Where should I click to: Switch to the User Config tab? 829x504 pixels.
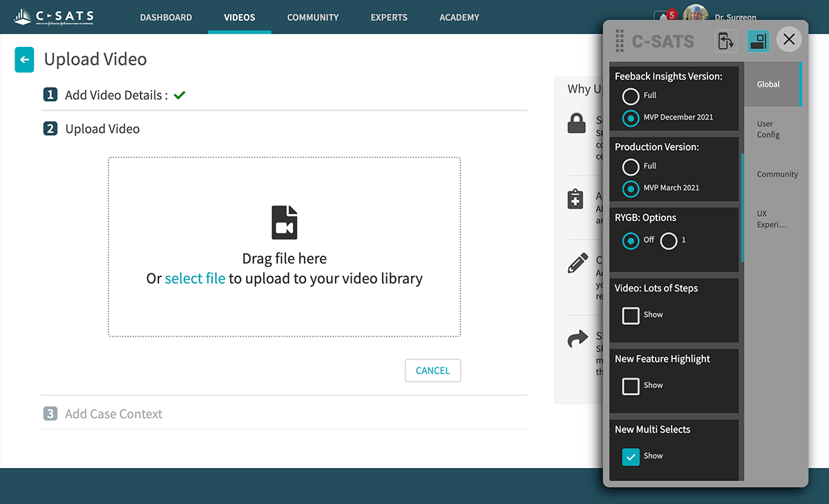coord(768,129)
